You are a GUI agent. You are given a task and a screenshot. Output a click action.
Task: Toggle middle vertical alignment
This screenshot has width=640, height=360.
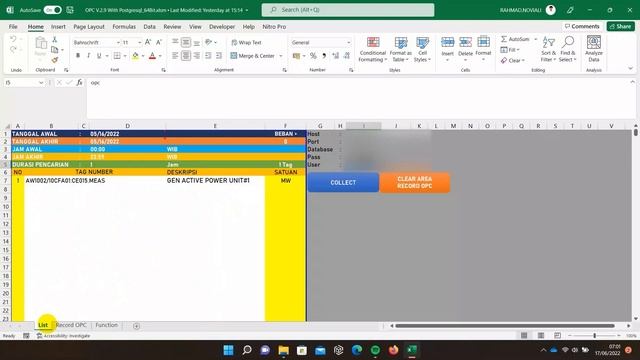(186, 42)
